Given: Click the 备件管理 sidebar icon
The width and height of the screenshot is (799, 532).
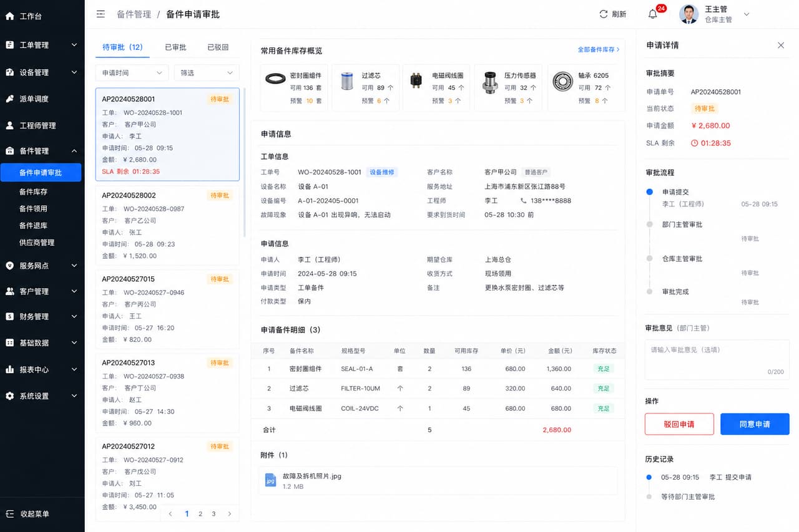Looking at the screenshot, I should [9, 151].
